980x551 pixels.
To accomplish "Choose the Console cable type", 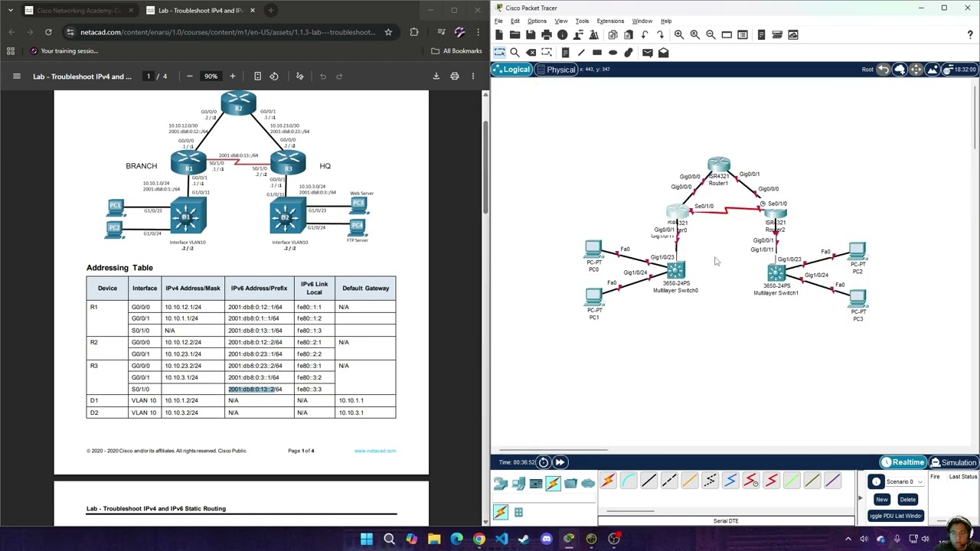I will (628, 481).
